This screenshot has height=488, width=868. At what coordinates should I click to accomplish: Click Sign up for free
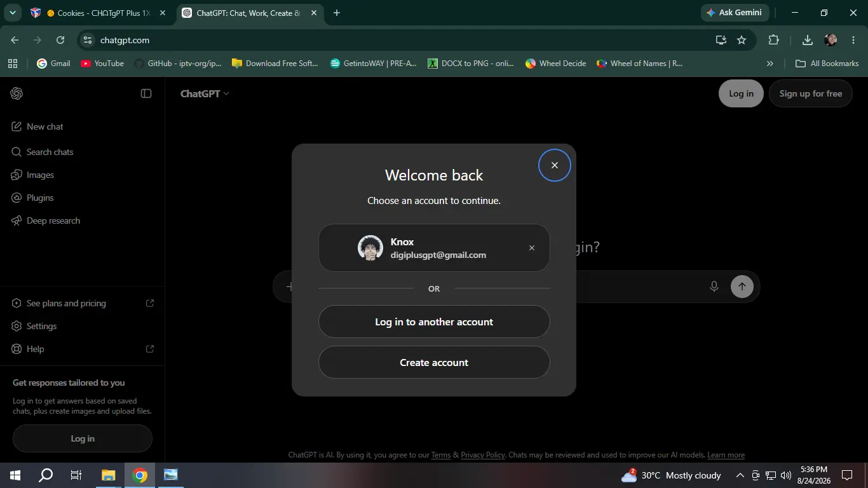click(810, 93)
